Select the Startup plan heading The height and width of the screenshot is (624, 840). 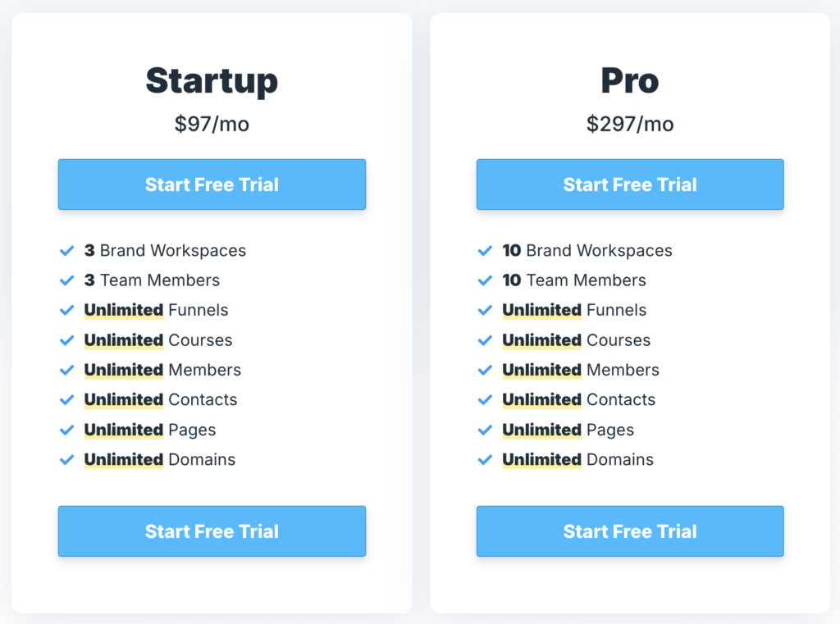(212, 81)
